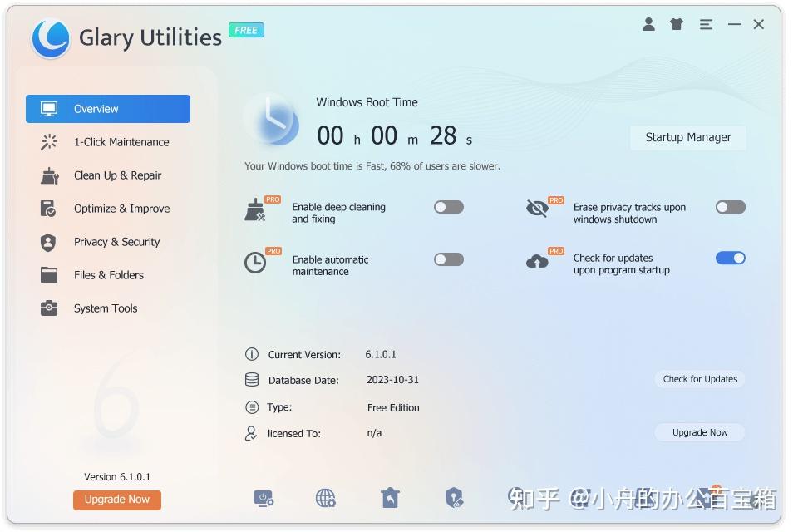The height and width of the screenshot is (532, 798).
Task: Click the FREE badge next to Glary Utilities
Action: tap(246, 30)
